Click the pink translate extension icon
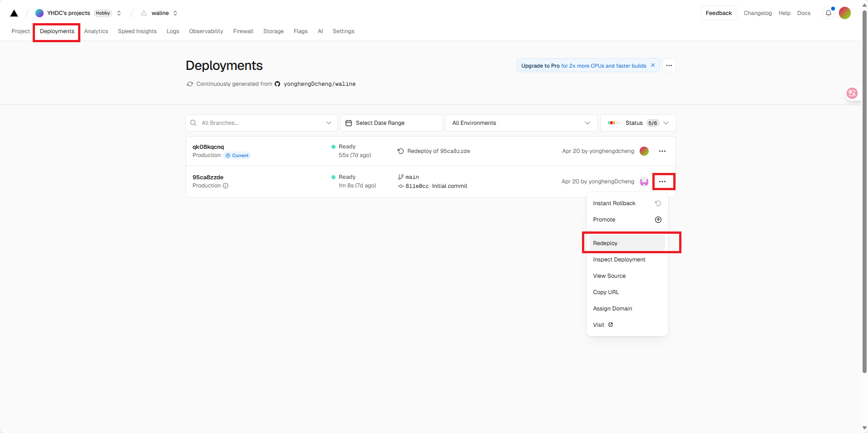This screenshot has width=868, height=433. 852,93
